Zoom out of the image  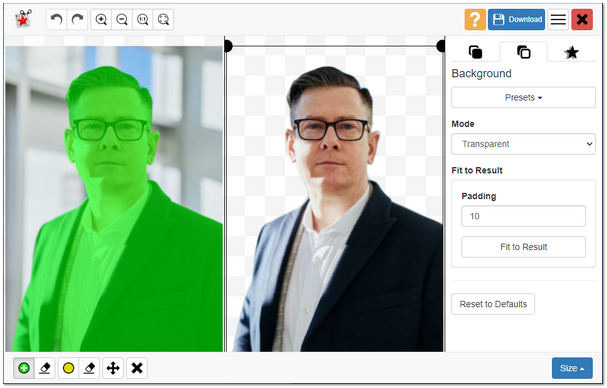[x=122, y=19]
